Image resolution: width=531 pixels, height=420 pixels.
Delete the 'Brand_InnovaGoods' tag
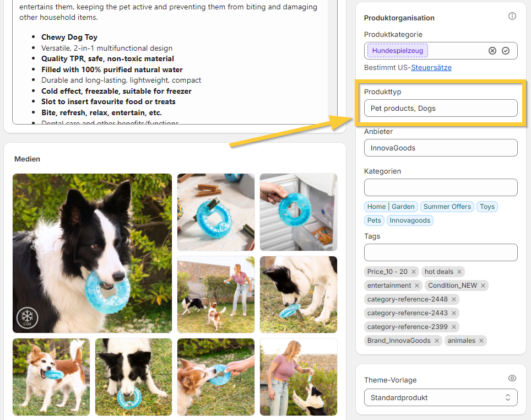pyautogui.click(x=437, y=341)
